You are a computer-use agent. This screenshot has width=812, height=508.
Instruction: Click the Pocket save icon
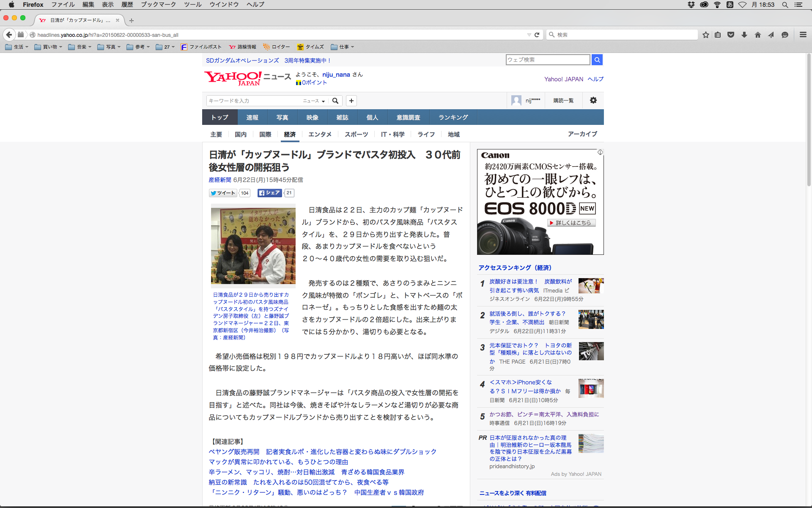coord(731,35)
